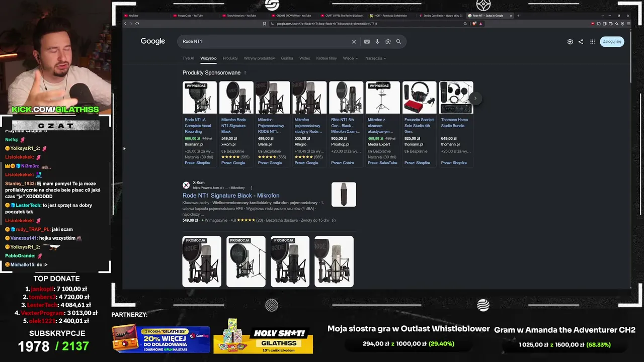Switch to the ToonAnimations YouTube browser tab
This screenshot has height=362, width=644.
(x=244, y=16)
